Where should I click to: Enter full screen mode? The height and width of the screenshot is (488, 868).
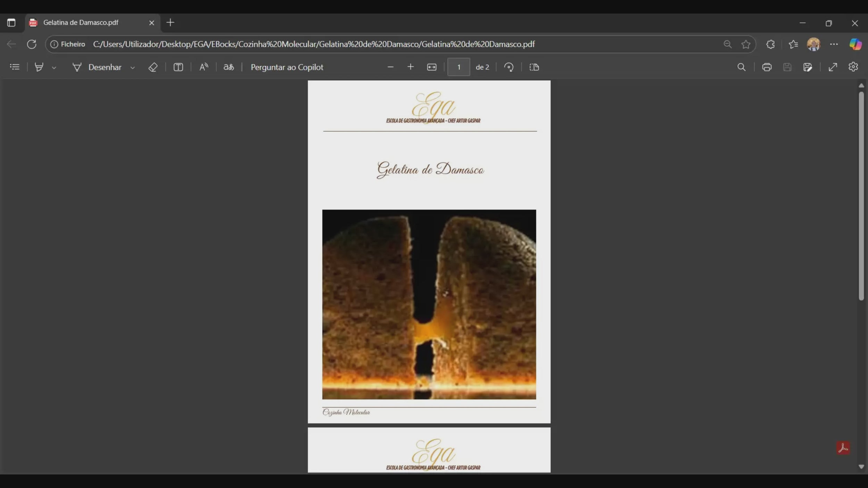833,67
